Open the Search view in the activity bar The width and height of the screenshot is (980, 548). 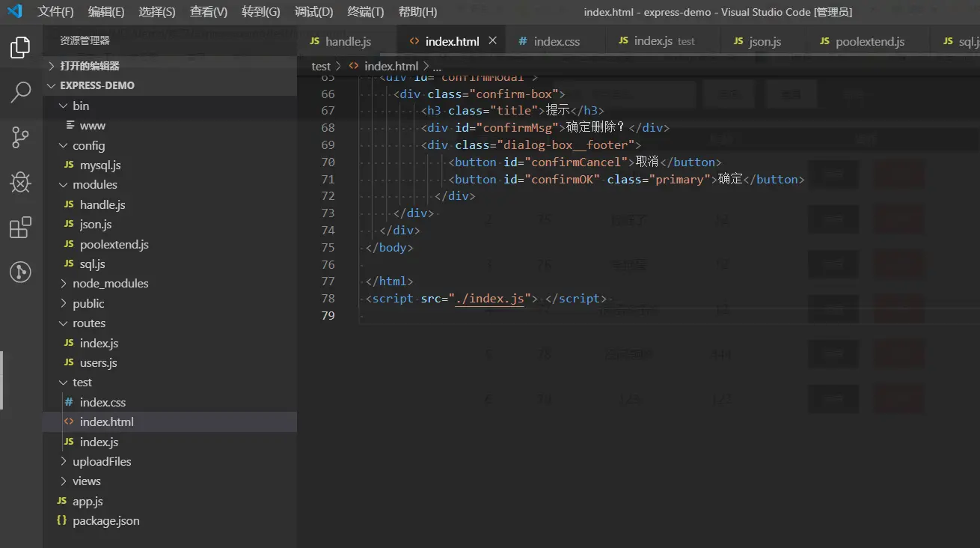point(20,93)
